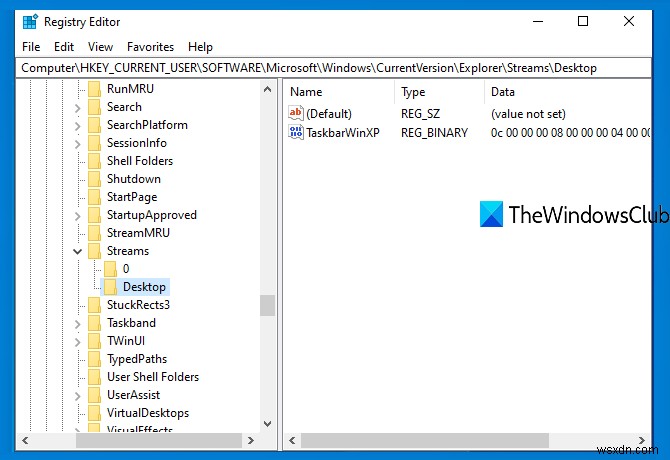Click the (Default) string value icon

point(296,113)
